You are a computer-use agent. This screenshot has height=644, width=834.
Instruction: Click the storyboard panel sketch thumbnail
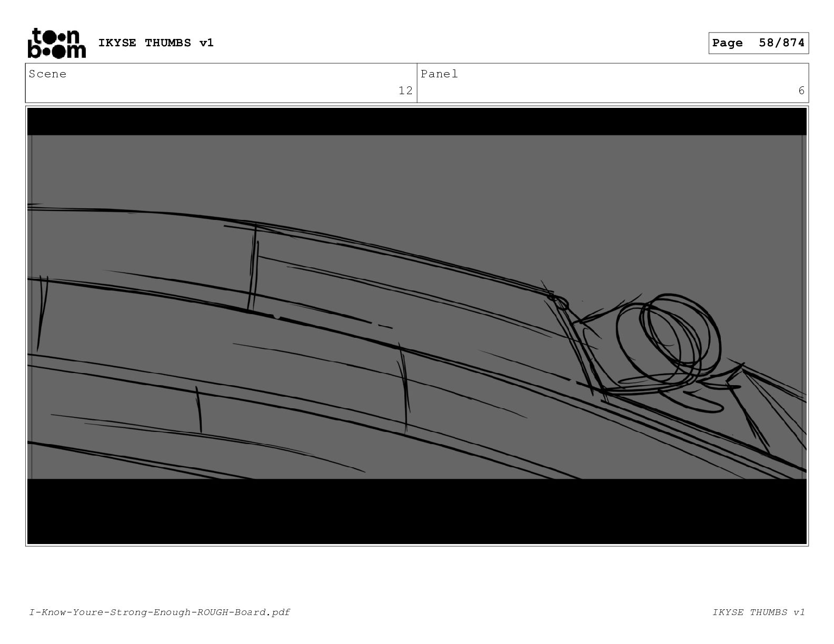point(417,326)
